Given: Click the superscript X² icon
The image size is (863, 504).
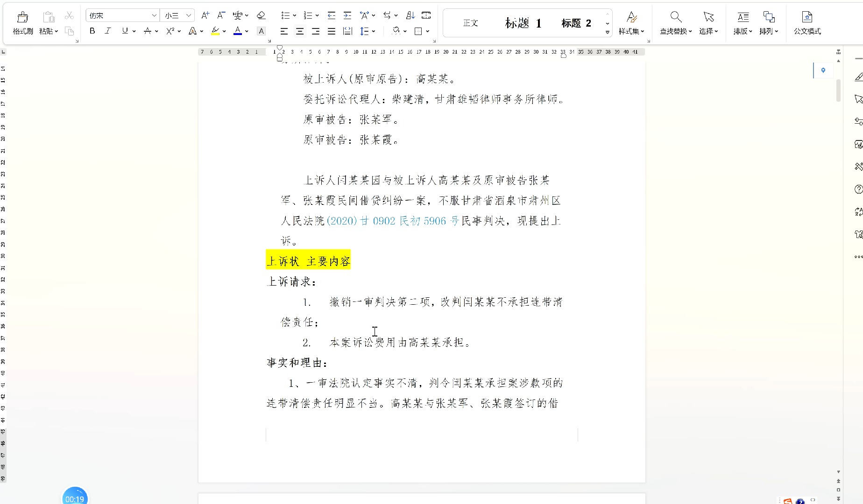Looking at the screenshot, I should pos(170,31).
